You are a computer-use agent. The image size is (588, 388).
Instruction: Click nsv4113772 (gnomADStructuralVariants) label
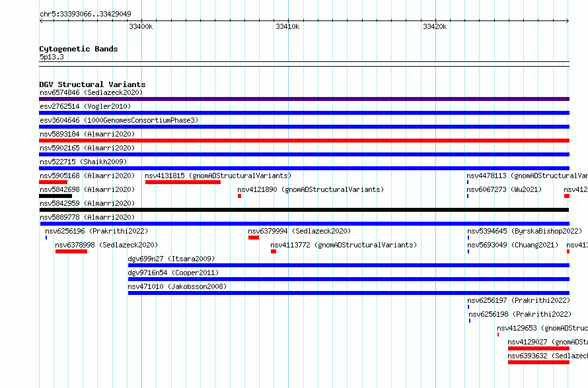click(x=344, y=245)
